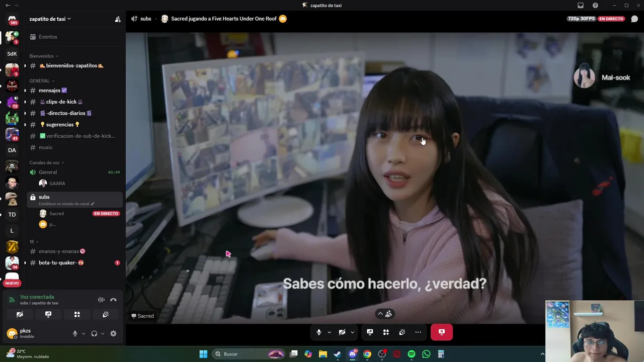This screenshot has height=362, width=644.
Task: Open the invite members icon beside server name
Action: [118, 19]
